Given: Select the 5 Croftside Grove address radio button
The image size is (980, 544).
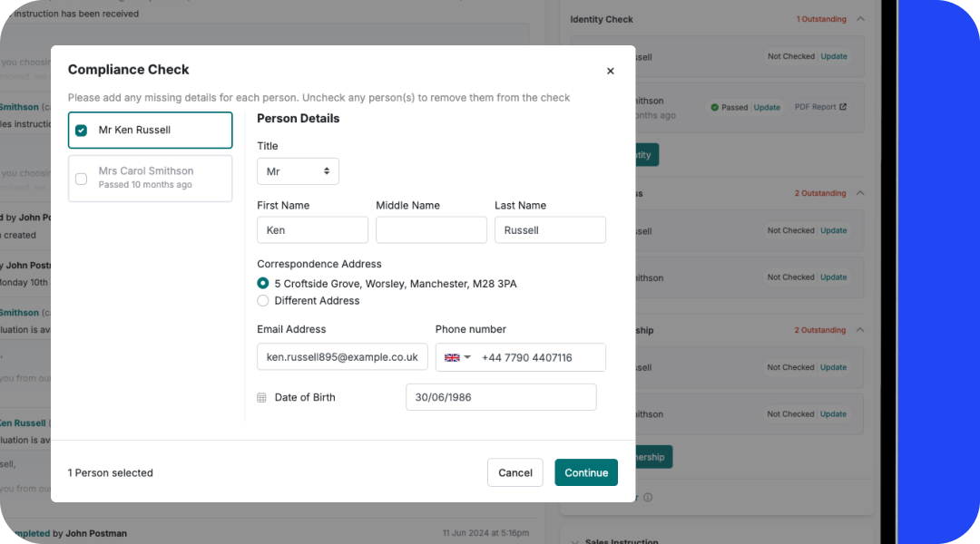Looking at the screenshot, I should pos(263,283).
